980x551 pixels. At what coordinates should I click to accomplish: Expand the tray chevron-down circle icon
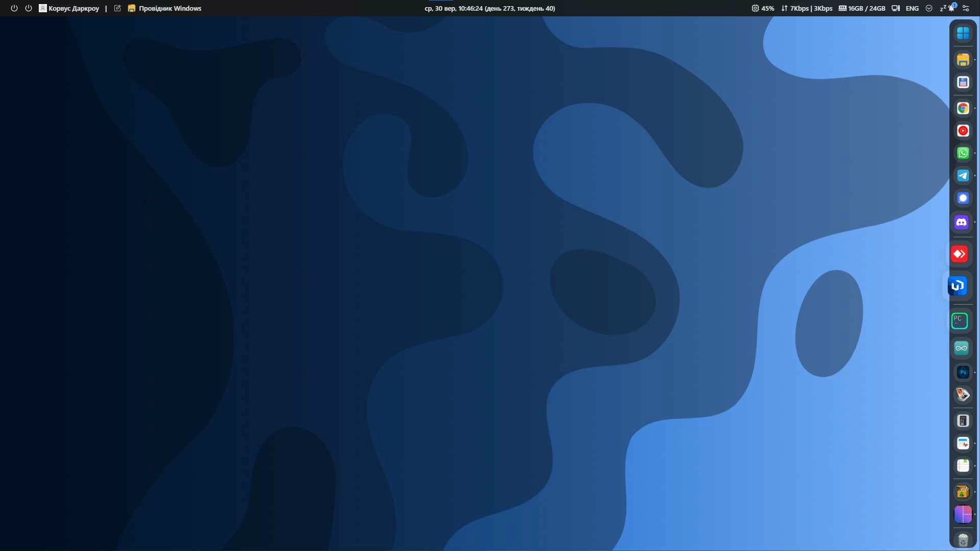click(x=929, y=8)
